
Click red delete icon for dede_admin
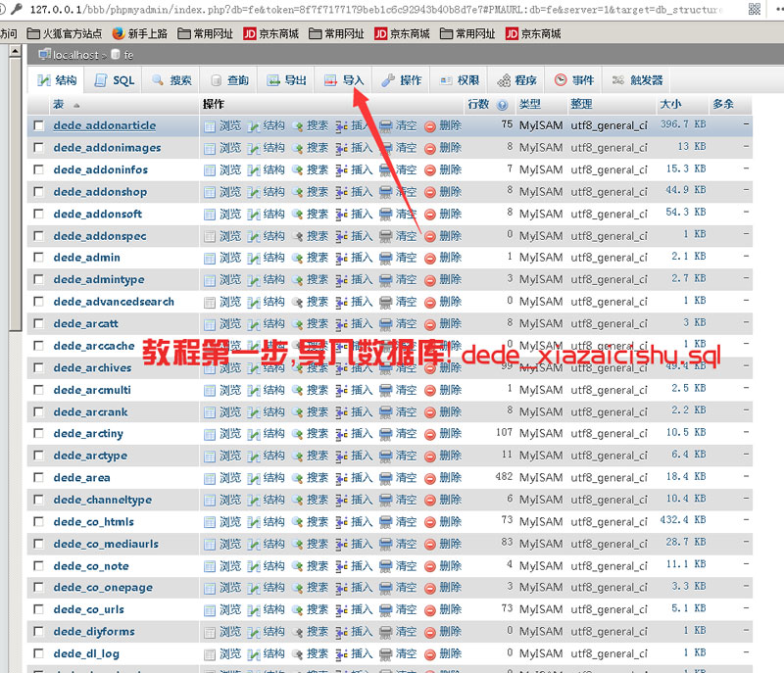click(429, 258)
